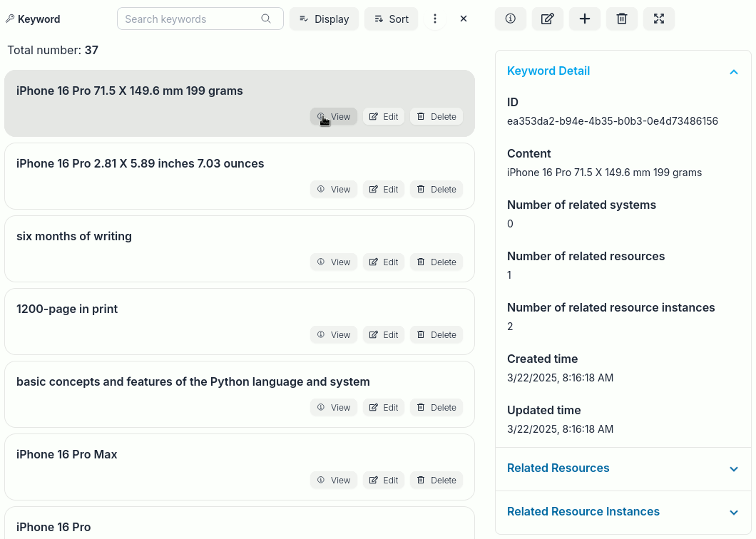
Task: Click the Content value in Keyword Detail
Action: click(604, 173)
